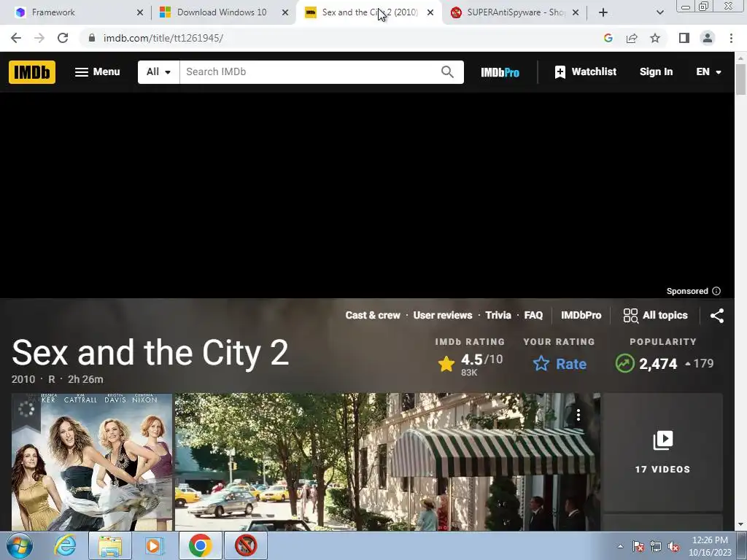Screen dimensions: 747x560
Task: Close the Framework tab
Action: pos(140,13)
